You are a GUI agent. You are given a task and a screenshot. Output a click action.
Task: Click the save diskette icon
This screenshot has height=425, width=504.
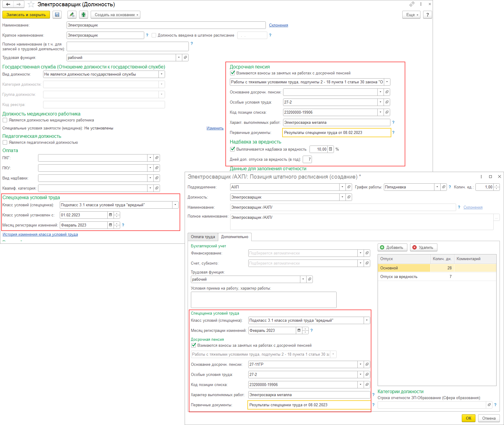pyautogui.click(x=57, y=15)
